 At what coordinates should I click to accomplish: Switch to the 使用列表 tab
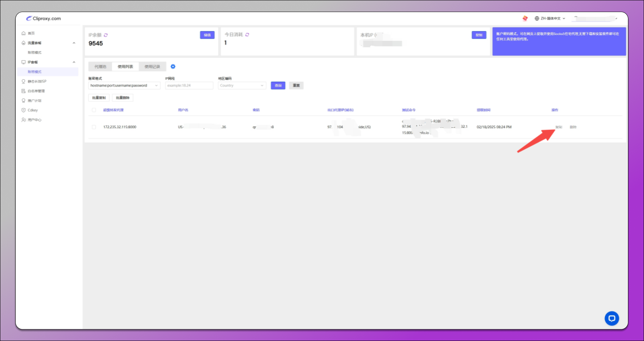[125, 67]
